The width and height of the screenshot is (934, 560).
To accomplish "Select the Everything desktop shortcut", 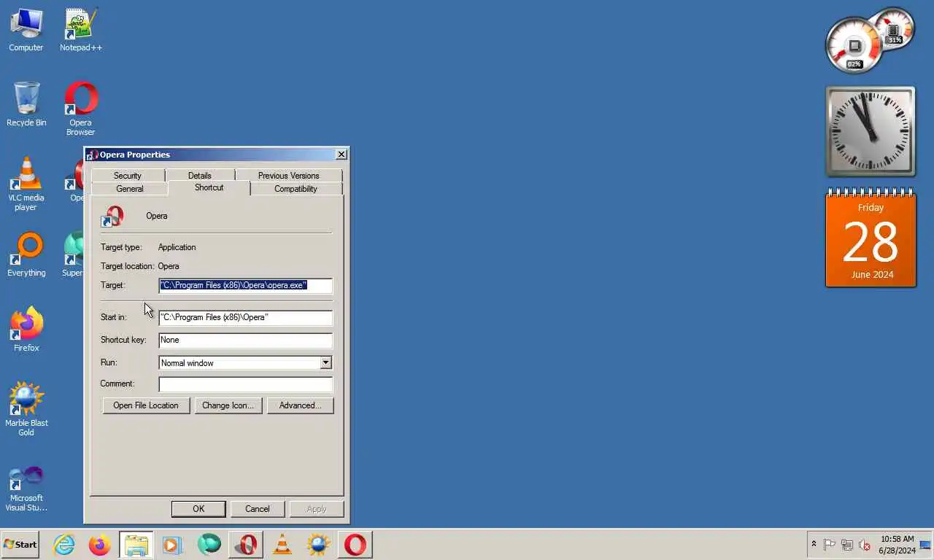I will pos(26,254).
